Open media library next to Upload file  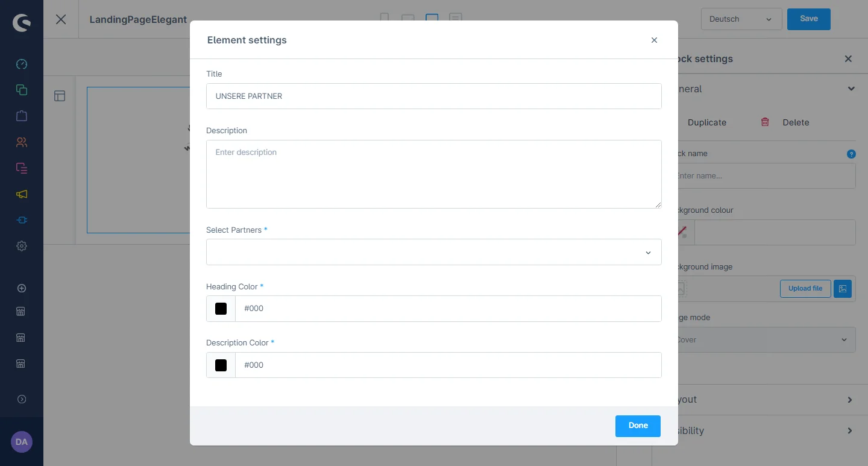843,289
